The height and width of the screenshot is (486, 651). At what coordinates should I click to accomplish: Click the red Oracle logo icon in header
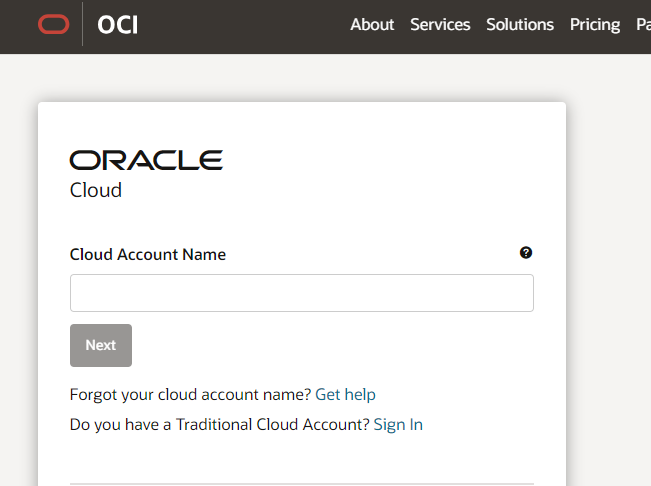[53, 25]
